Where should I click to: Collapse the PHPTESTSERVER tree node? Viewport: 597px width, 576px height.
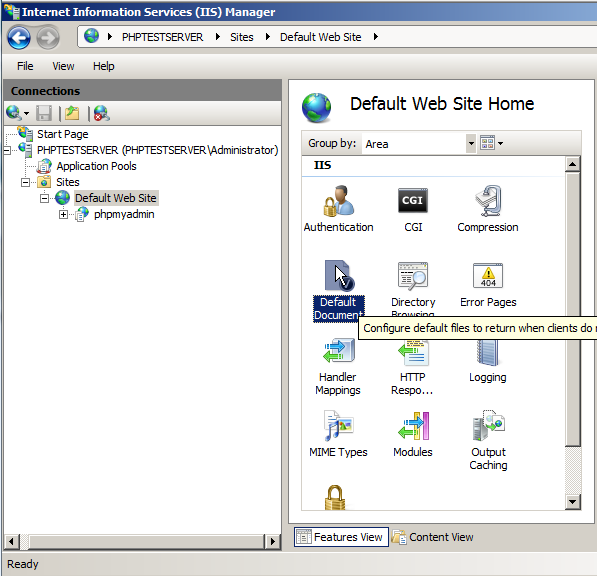pos(7,150)
